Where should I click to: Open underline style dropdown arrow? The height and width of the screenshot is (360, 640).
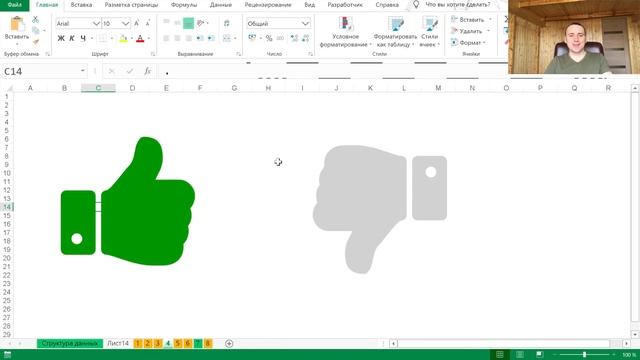(92, 38)
